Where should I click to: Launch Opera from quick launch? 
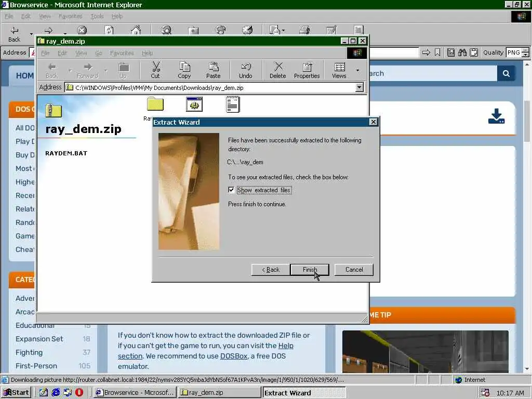coord(79,393)
